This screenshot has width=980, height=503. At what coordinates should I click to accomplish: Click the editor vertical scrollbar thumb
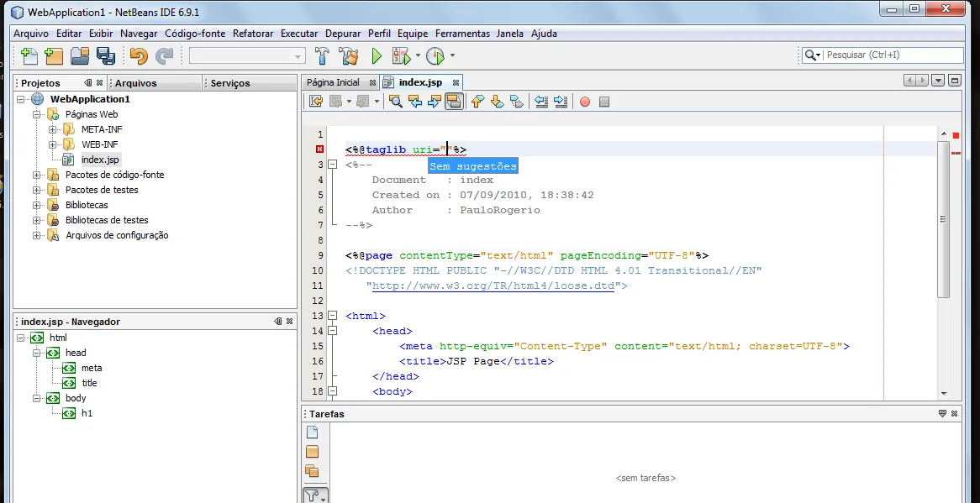pyautogui.click(x=944, y=218)
